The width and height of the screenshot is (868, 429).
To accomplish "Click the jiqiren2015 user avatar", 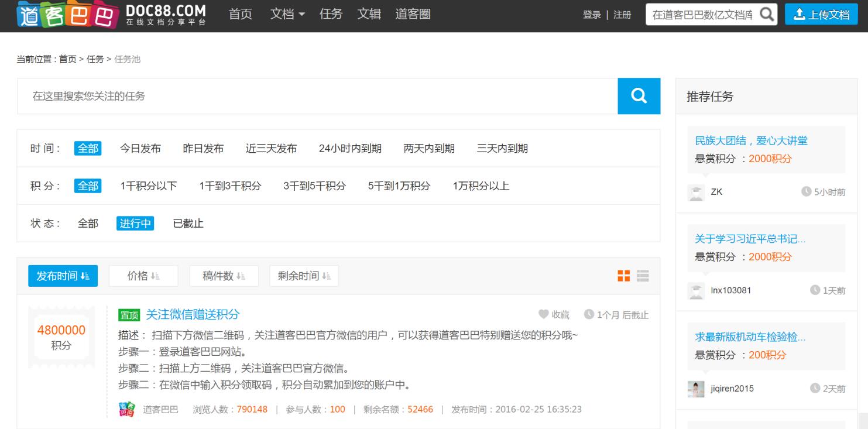I will click(696, 389).
